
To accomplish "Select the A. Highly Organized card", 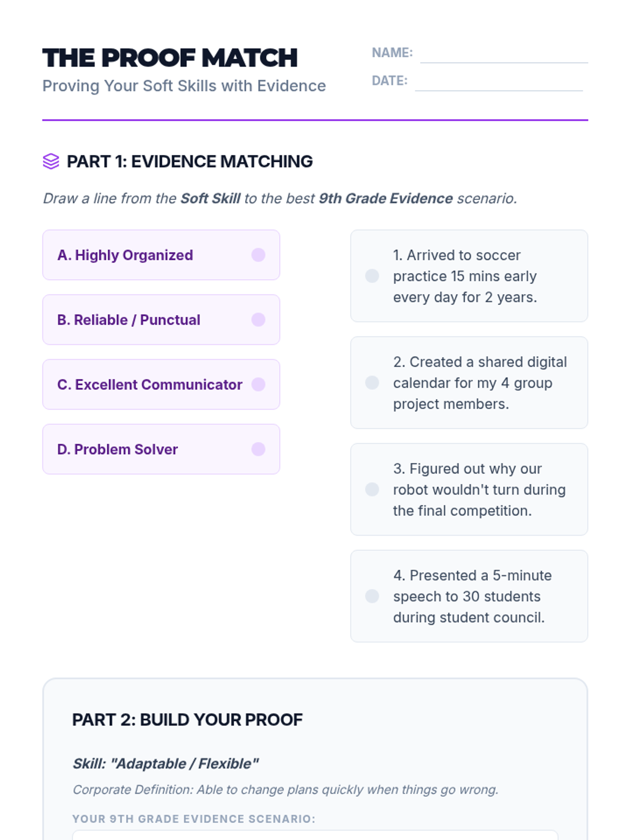I will tap(161, 255).
